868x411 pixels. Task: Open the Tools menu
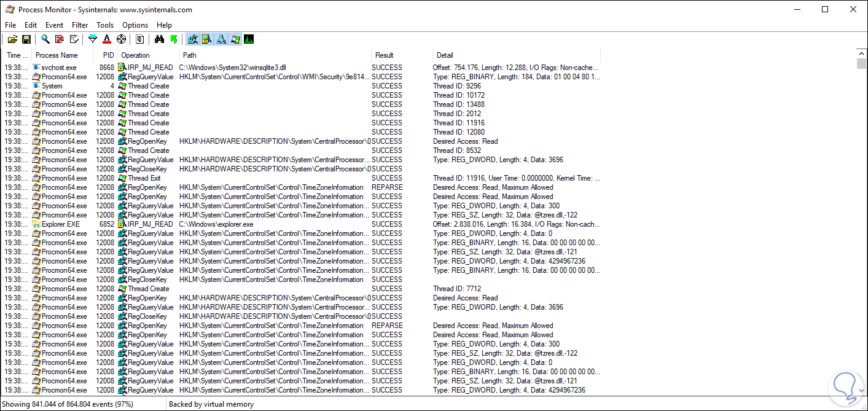click(105, 25)
